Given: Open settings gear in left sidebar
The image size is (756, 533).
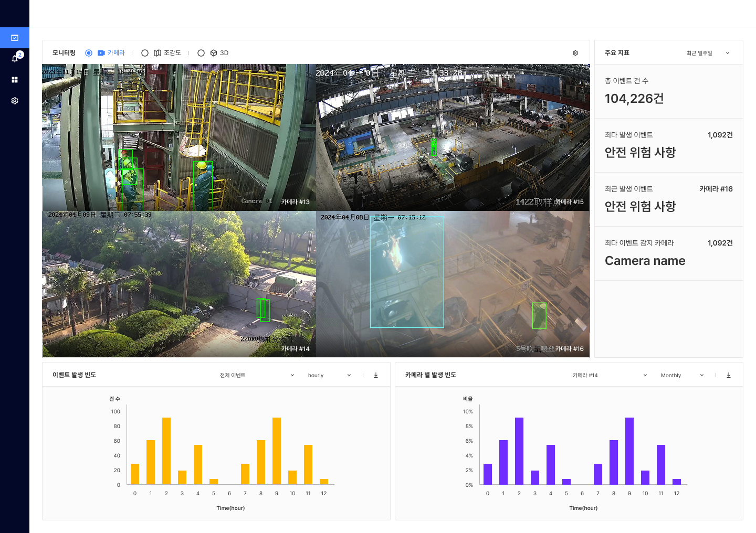Looking at the screenshot, I should [x=15, y=101].
